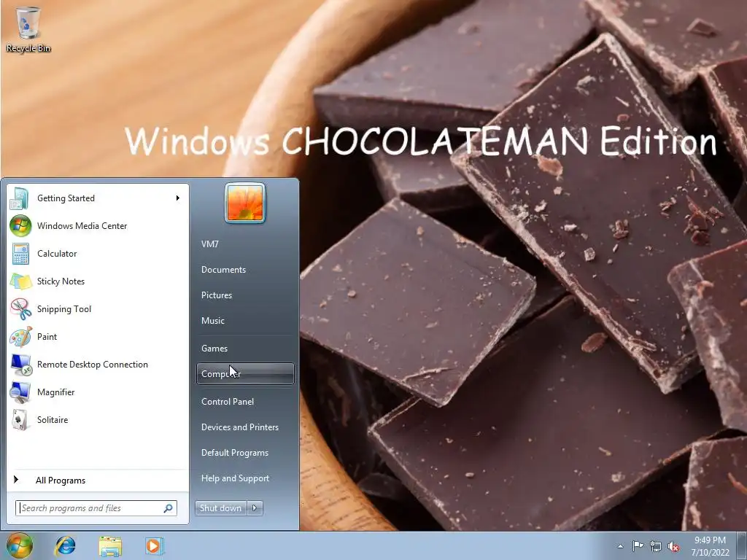The height and width of the screenshot is (560, 747).
Task: Click the Windows Start orb
Action: (20, 545)
